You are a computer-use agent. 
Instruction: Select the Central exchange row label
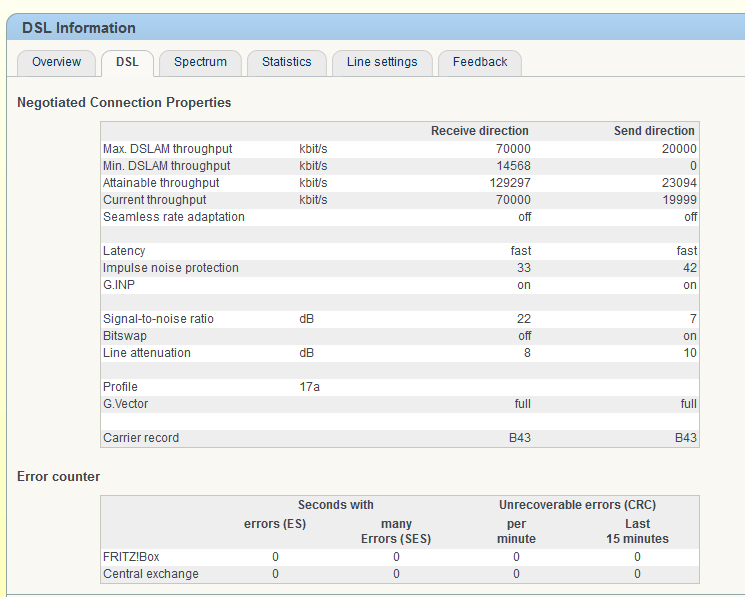click(150, 574)
